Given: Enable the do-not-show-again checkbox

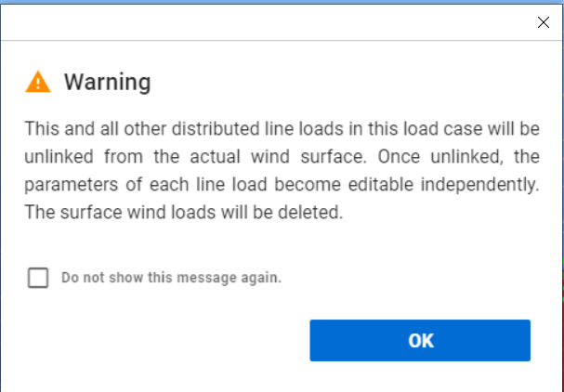Looking at the screenshot, I should (38, 278).
